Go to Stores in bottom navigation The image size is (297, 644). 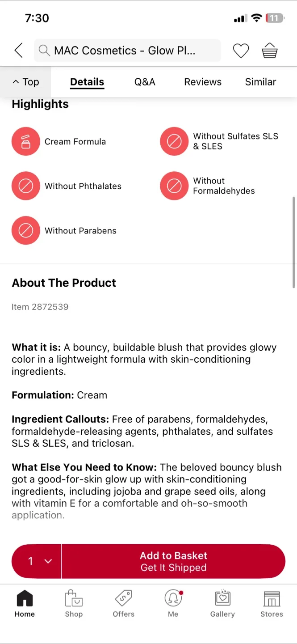tap(272, 604)
